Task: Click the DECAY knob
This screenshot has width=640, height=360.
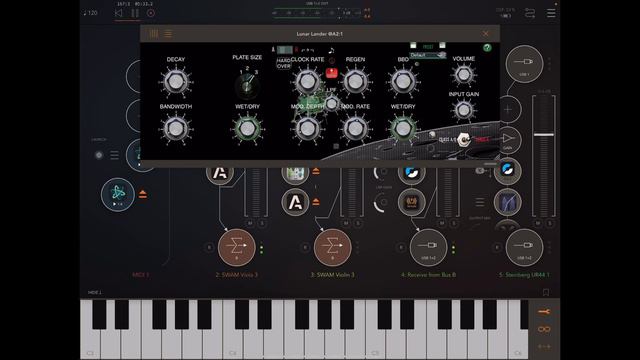Action: [176, 81]
